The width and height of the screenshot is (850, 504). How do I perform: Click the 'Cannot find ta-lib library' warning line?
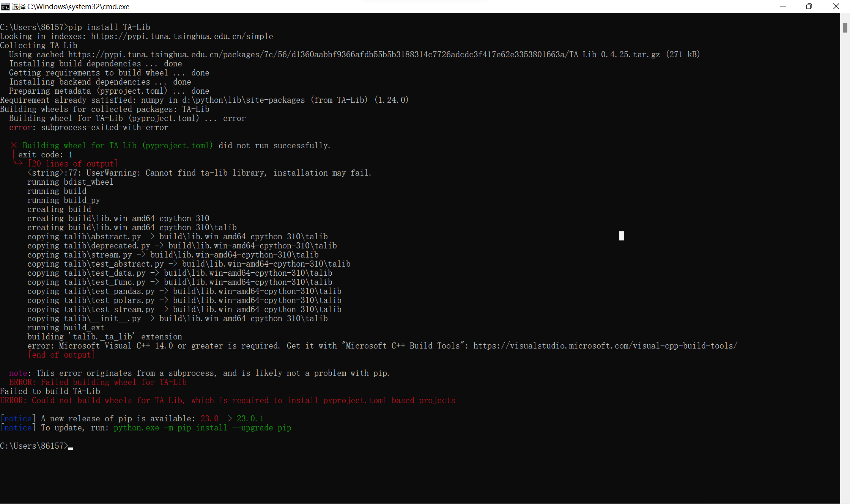click(x=199, y=173)
